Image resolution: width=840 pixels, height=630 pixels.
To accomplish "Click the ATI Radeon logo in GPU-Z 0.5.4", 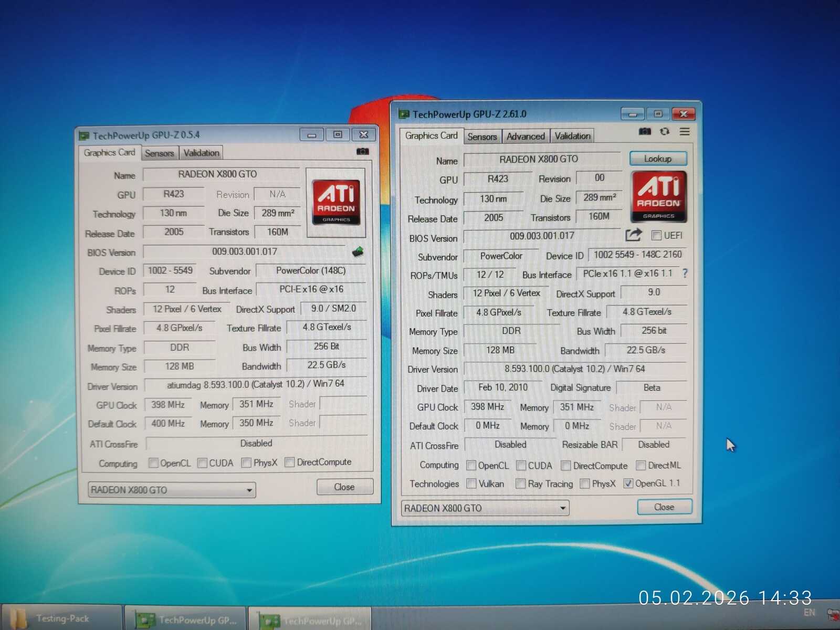I will 336,202.
